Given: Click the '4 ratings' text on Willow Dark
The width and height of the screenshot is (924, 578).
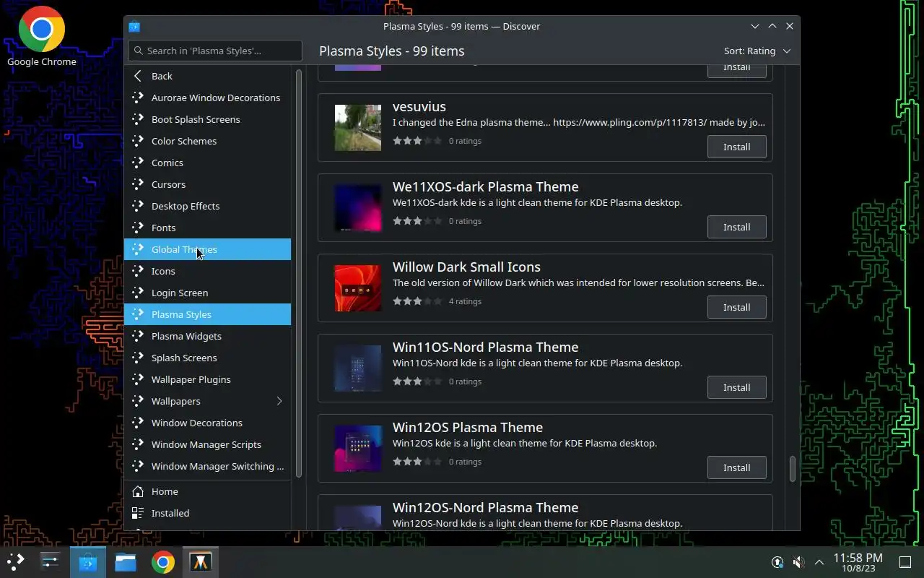Looking at the screenshot, I should tap(465, 301).
